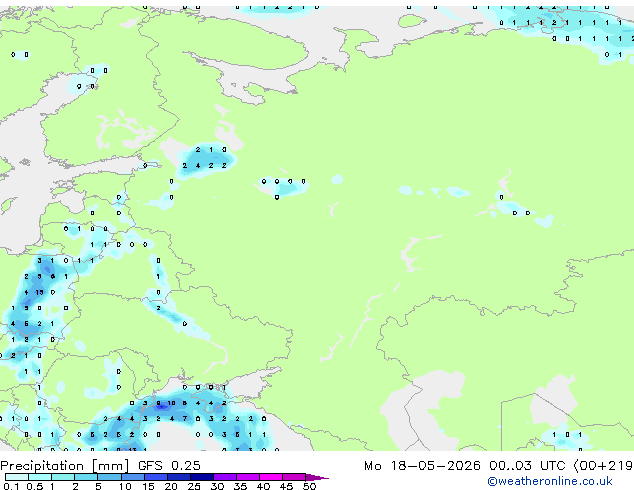Viewport: 634px width, 490px height.
Task: Click the legend swatch between 45 and 50
Action: (294, 477)
